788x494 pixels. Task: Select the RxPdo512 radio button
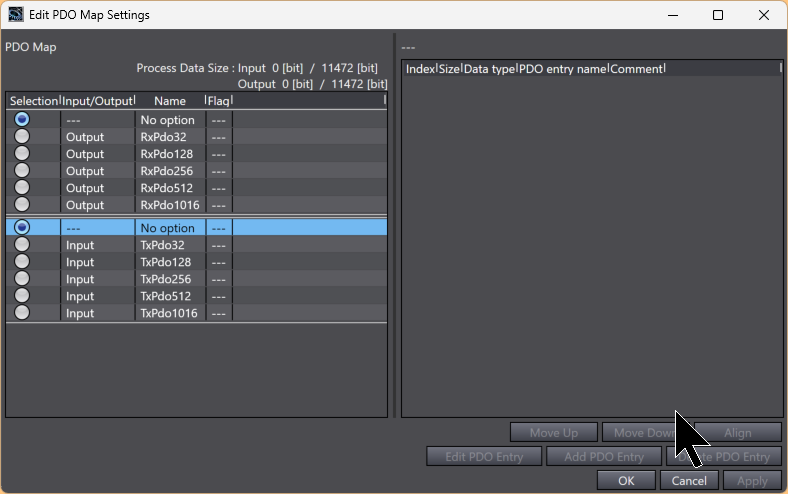pos(22,188)
